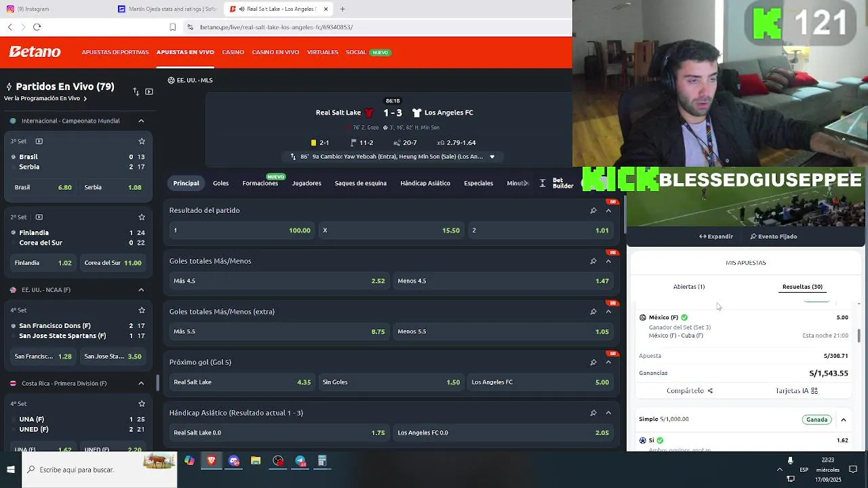Screen dimensions: 868x488
Task: Select Sin Goles at odds 1.50
Action: (391, 382)
